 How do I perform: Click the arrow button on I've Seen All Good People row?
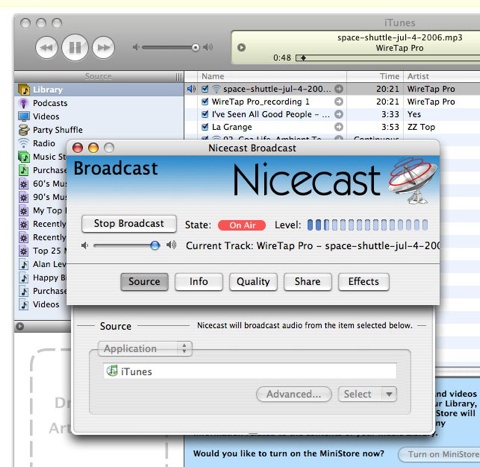339,114
